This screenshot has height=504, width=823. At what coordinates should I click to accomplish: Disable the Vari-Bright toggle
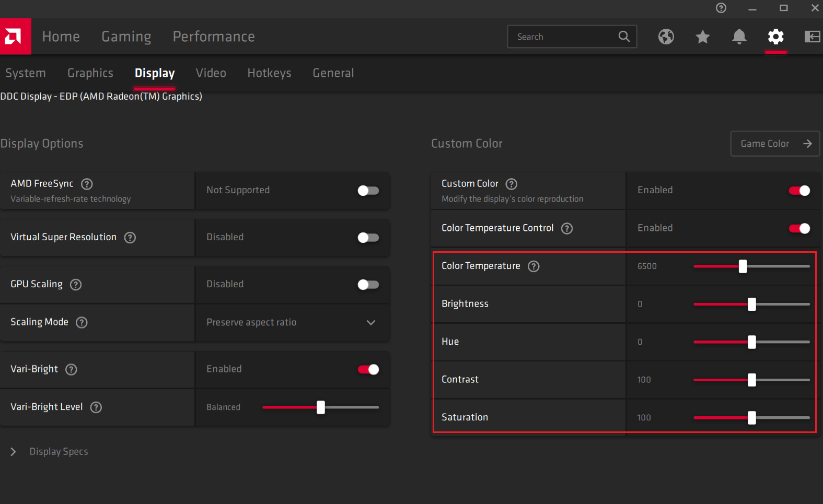click(368, 369)
